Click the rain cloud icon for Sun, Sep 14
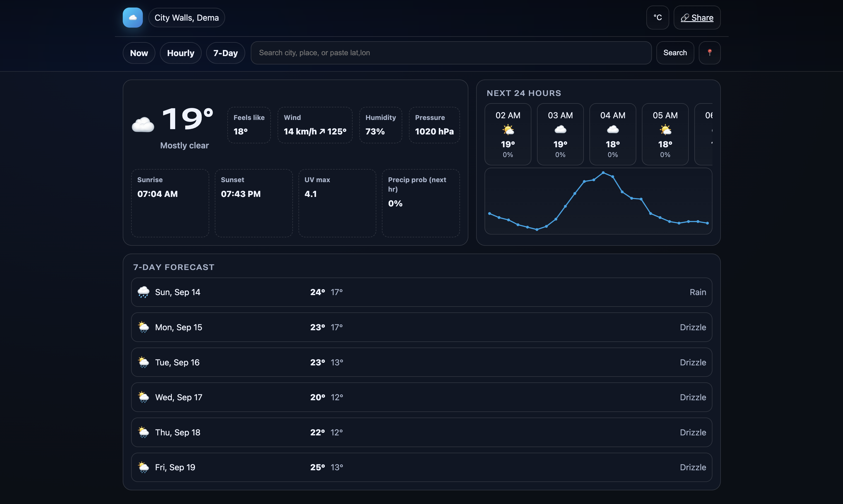Viewport: 843px width, 504px height. click(143, 292)
